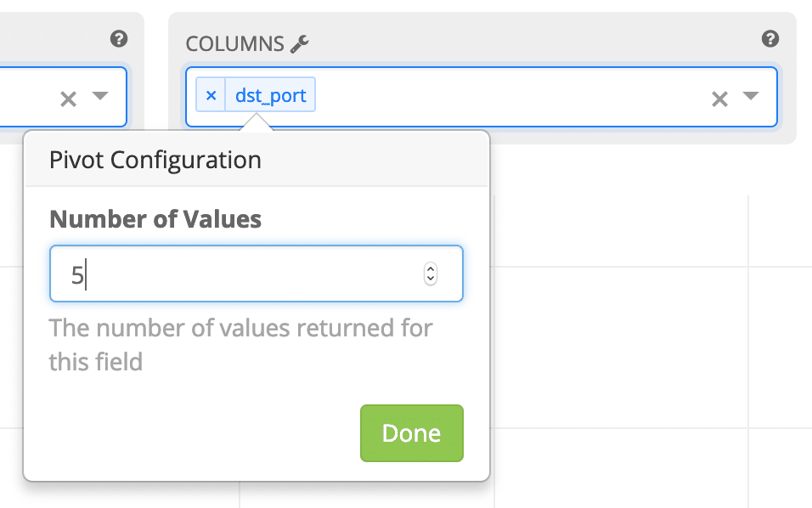Image resolution: width=812 pixels, height=508 pixels.
Task: Remove the dst_port tag with its x
Action: [x=211, y=95]
